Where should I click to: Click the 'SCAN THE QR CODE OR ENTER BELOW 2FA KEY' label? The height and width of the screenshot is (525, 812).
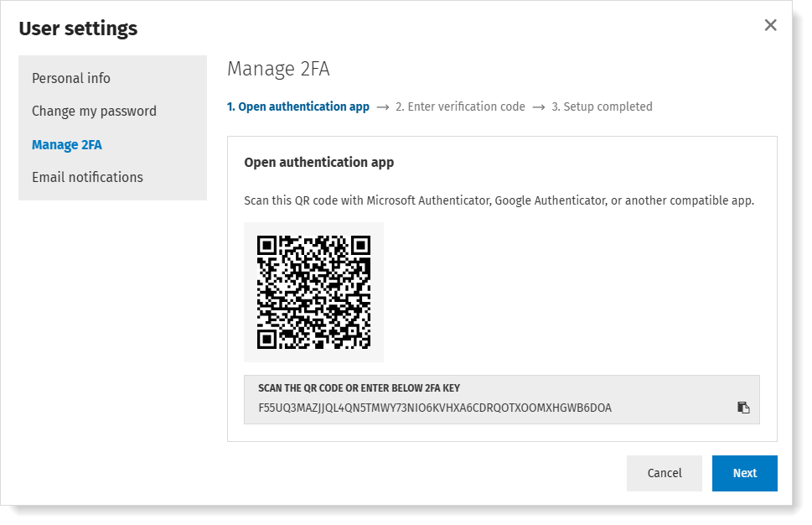[359, 388]
